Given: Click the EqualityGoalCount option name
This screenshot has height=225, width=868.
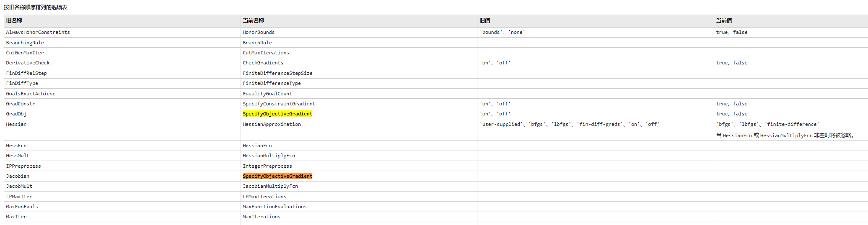Looking at the screenshot, I should click(267, 94).
